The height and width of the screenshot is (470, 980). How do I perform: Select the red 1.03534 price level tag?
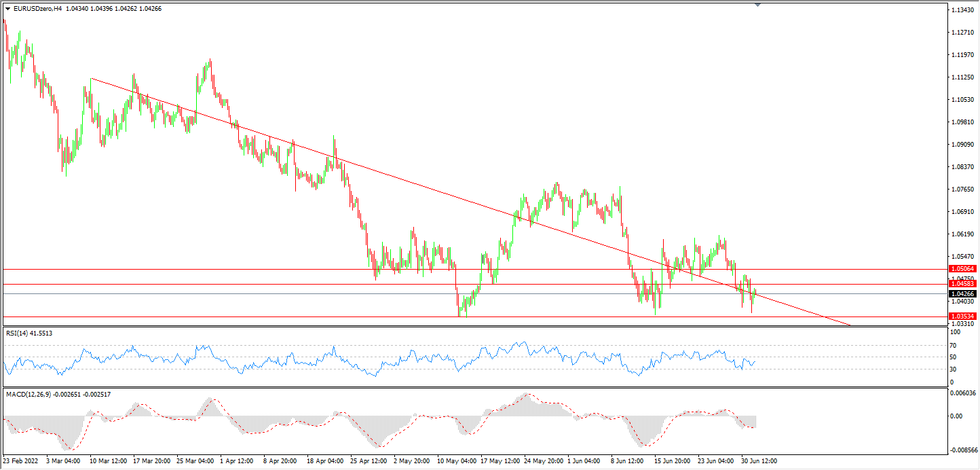coord(964,317)
